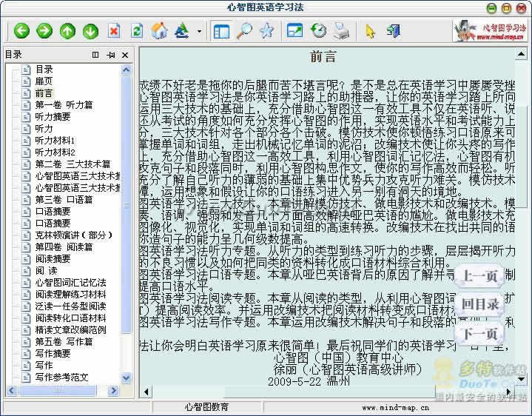Click the 下一页 button
532x416 pixels.
point(479,333)
